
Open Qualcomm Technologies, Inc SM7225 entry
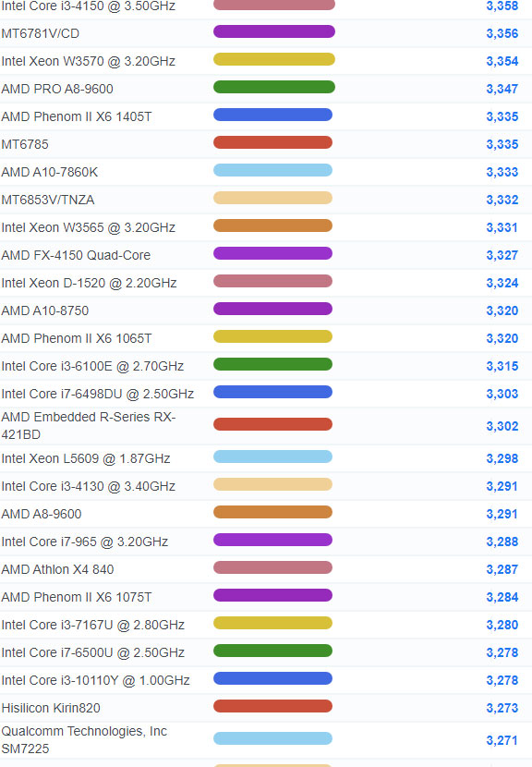[84, 739]
